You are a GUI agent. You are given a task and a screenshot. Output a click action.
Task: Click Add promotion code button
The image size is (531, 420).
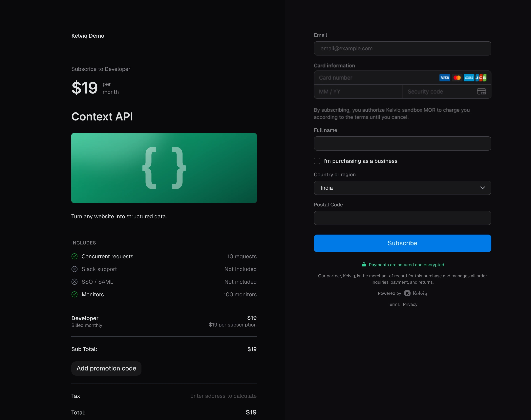click(x=106, y=368)
